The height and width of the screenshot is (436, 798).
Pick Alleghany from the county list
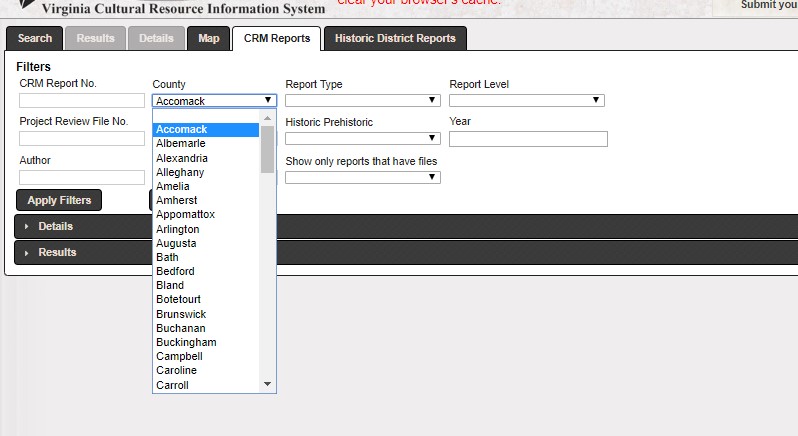206,172
